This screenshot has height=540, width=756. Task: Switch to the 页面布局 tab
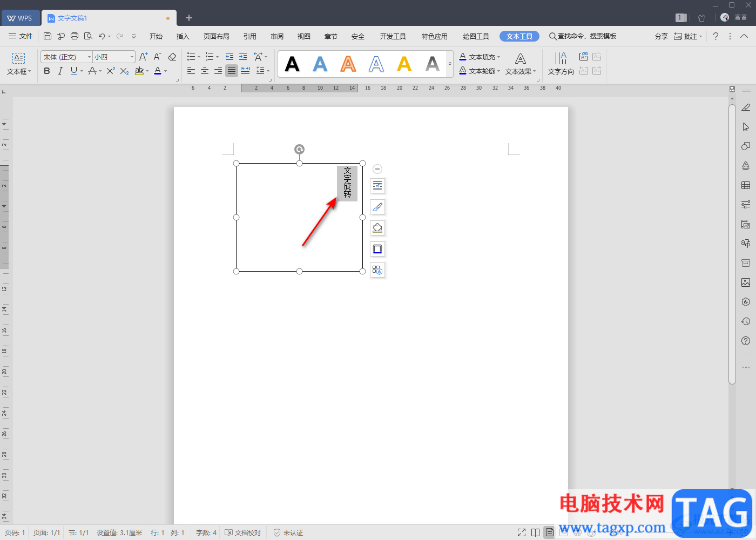pyautogui.click(x=217, y=36)
